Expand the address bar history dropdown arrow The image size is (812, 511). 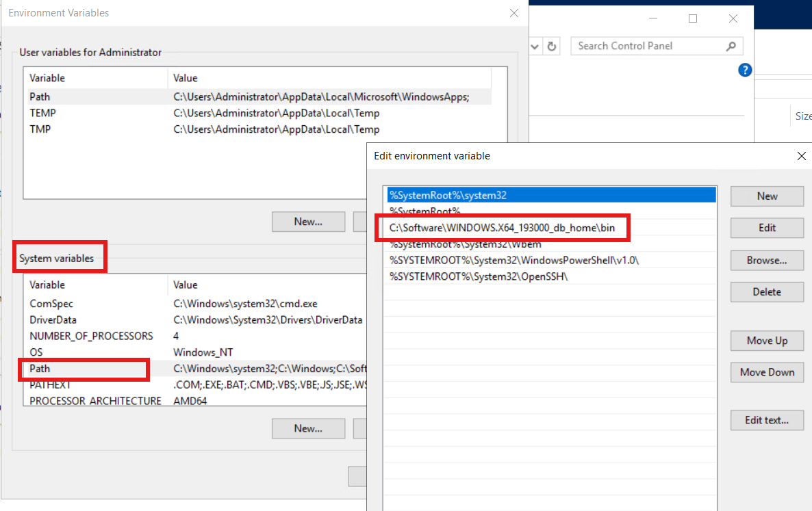pyautogui.click(x=535, y=47)
